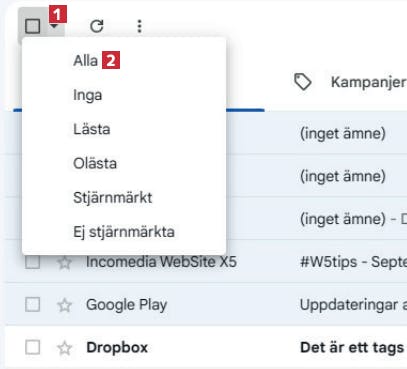
Task: Tick the Incomedia WebSite X5 checkbox
Action: pyautogui.click(x=33, y=262)
